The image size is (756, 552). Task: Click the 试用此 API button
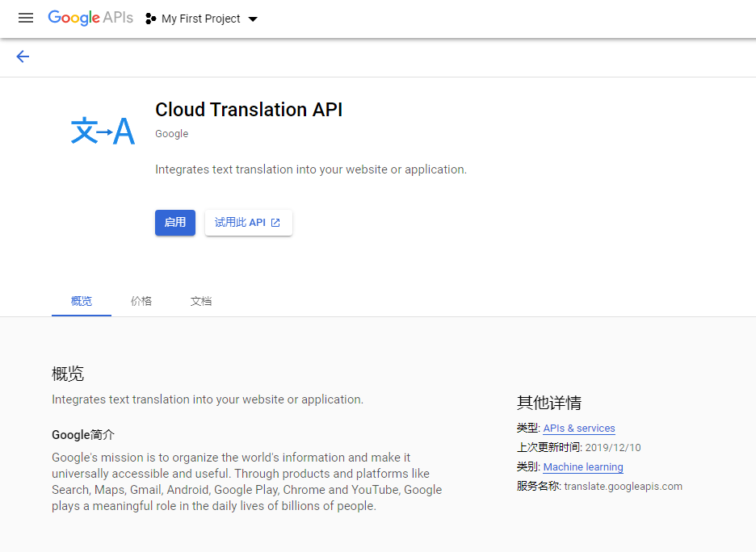(248, 223)
